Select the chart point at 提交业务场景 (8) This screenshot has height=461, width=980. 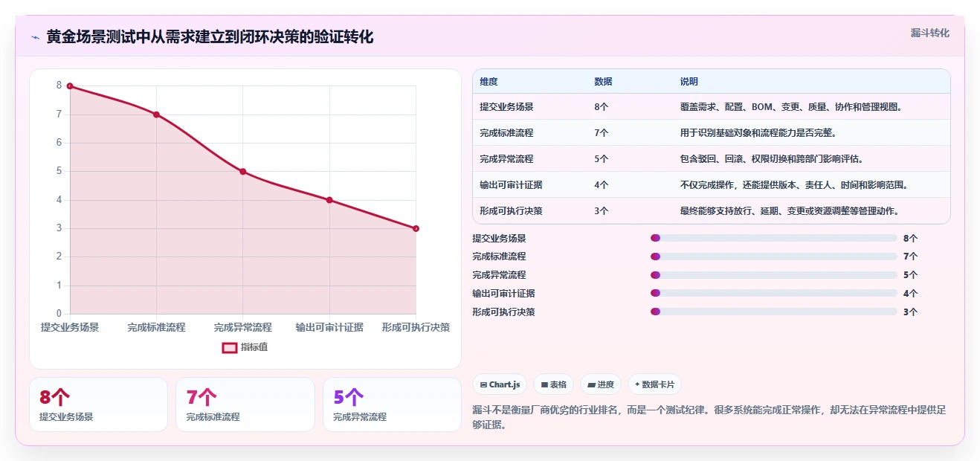tap(70, 86)
